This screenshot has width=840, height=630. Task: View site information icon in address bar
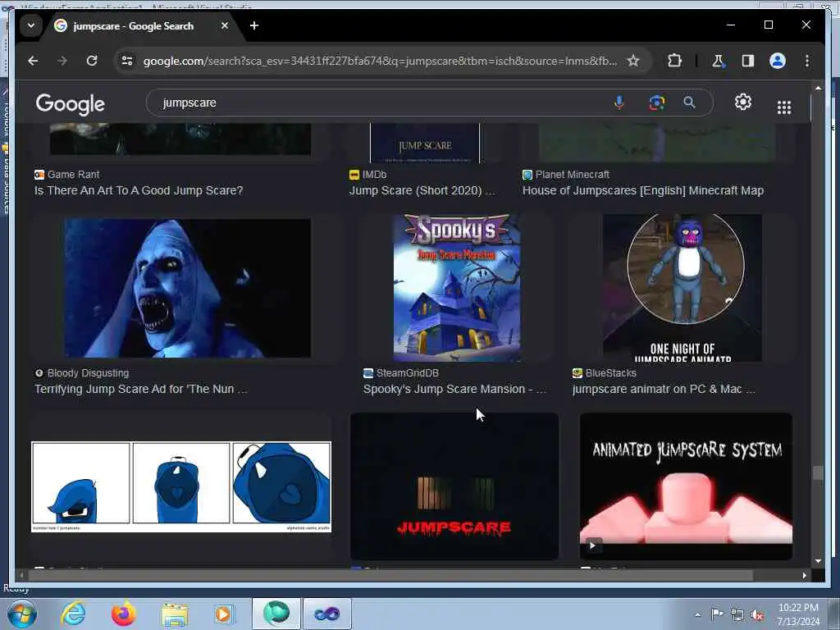[127, 61]
